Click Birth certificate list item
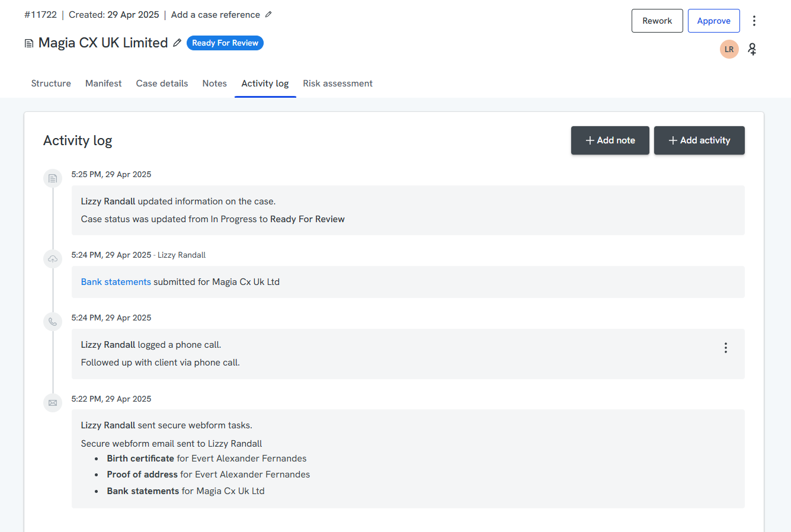This screenshot has width=791, height=532. (x=207, y=459)
